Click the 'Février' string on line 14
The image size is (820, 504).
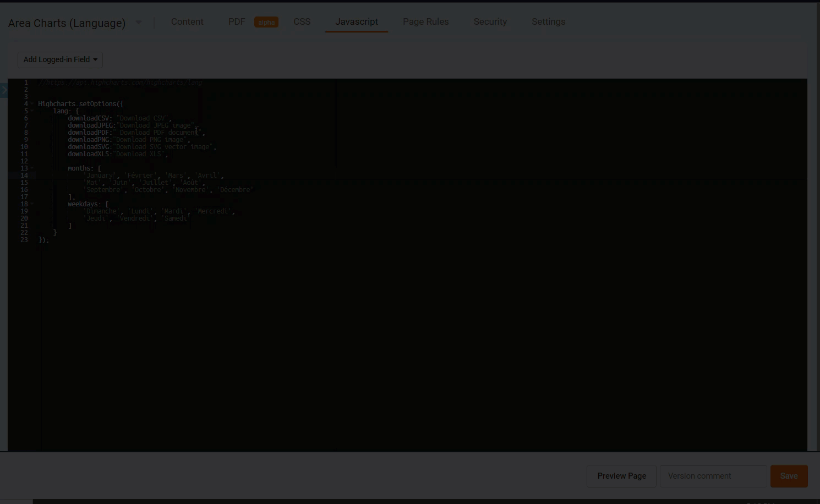pyautogui.click(x=140, y=176)
